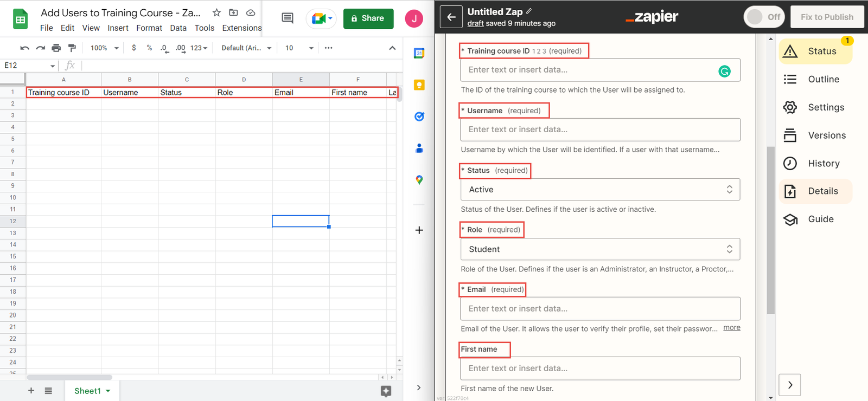Toggle the Zap Off switch on
Viewport: 868px width, 401px height.
pos(764,17)
